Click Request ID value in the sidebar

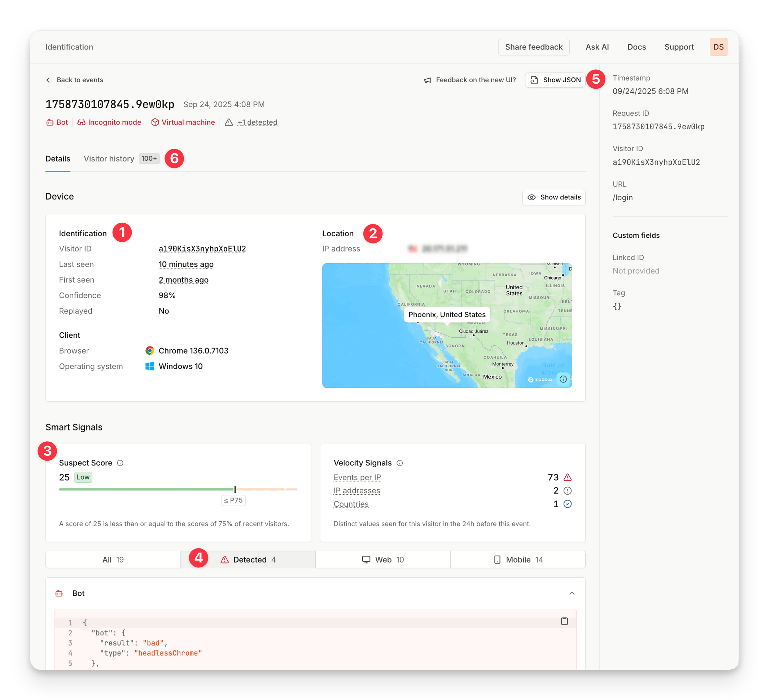[x=659, y=127]
